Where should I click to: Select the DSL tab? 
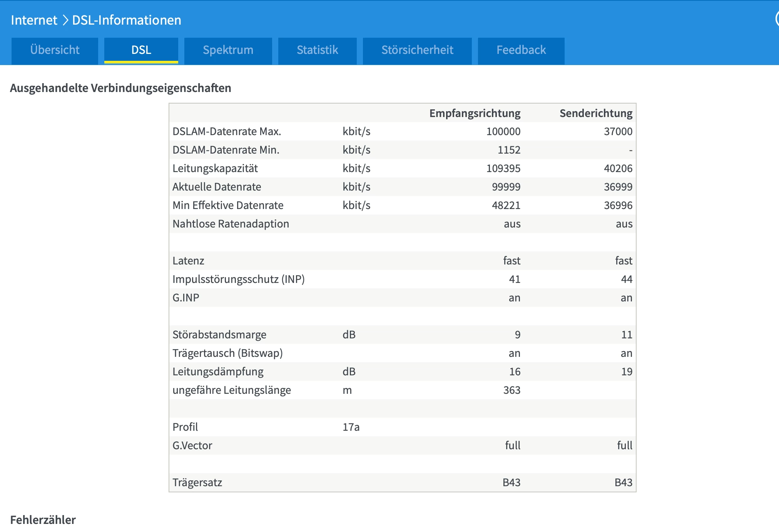point(141,50)
